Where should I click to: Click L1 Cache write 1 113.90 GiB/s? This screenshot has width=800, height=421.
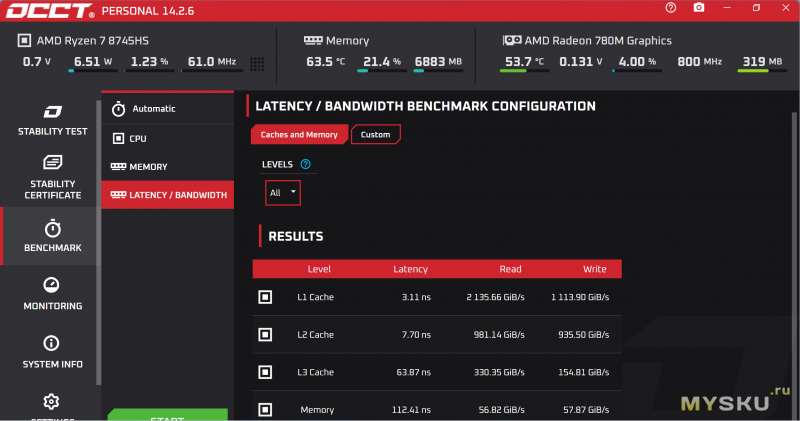click(580, 297)
